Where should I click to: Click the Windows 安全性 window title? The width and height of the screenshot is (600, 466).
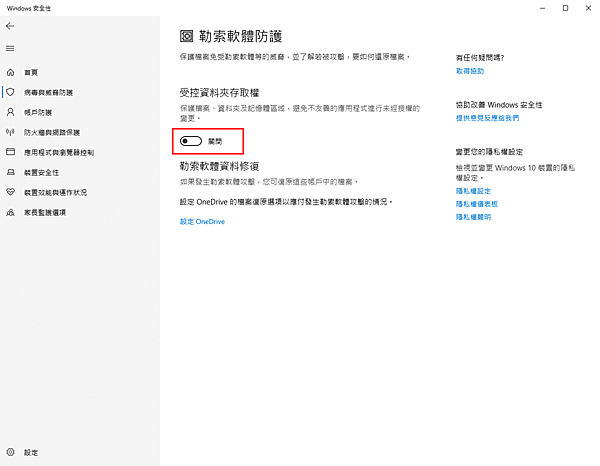pos(29,8)
